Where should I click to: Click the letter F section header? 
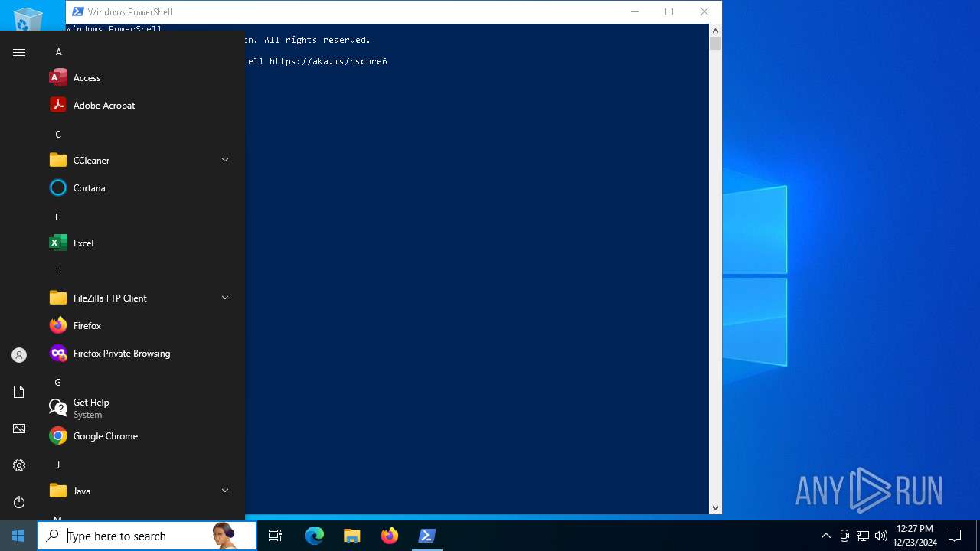tap(57, 272)
